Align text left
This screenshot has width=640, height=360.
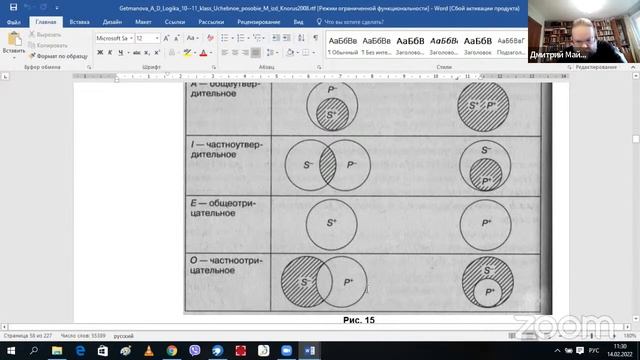(224, 53)
